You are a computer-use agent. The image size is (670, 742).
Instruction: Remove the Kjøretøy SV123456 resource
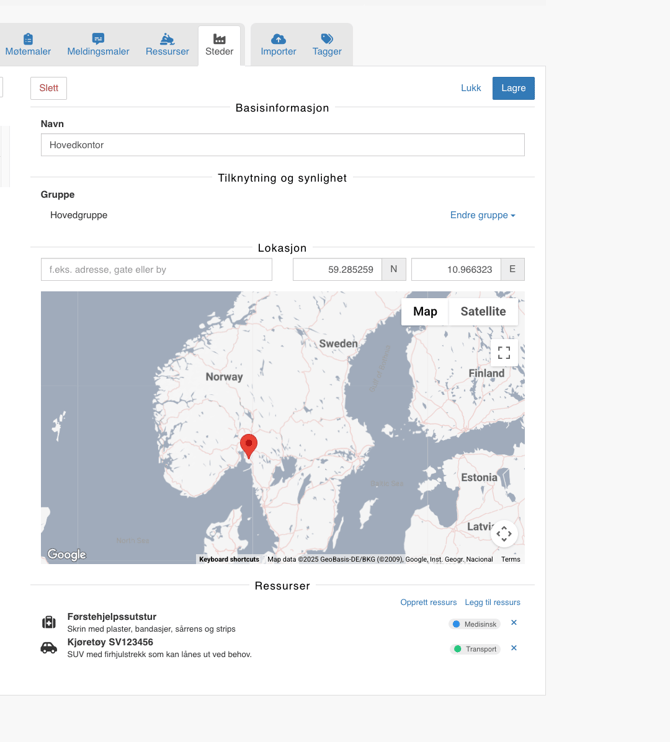tap(514, 648)
